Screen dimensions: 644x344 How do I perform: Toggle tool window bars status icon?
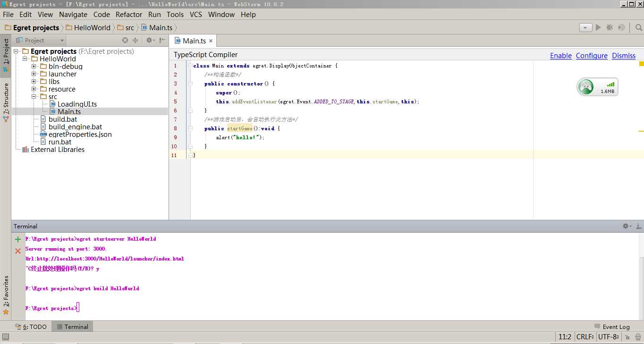pos(6,337)
